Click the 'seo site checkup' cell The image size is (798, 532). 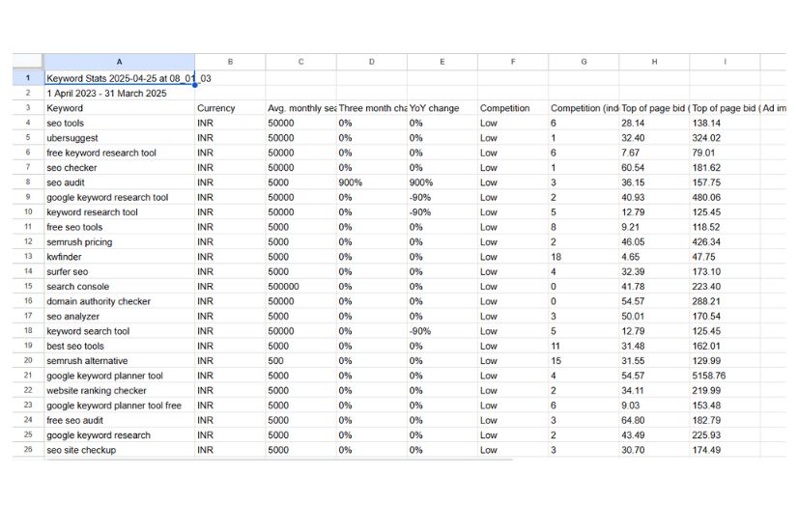[x=119, y=450]
